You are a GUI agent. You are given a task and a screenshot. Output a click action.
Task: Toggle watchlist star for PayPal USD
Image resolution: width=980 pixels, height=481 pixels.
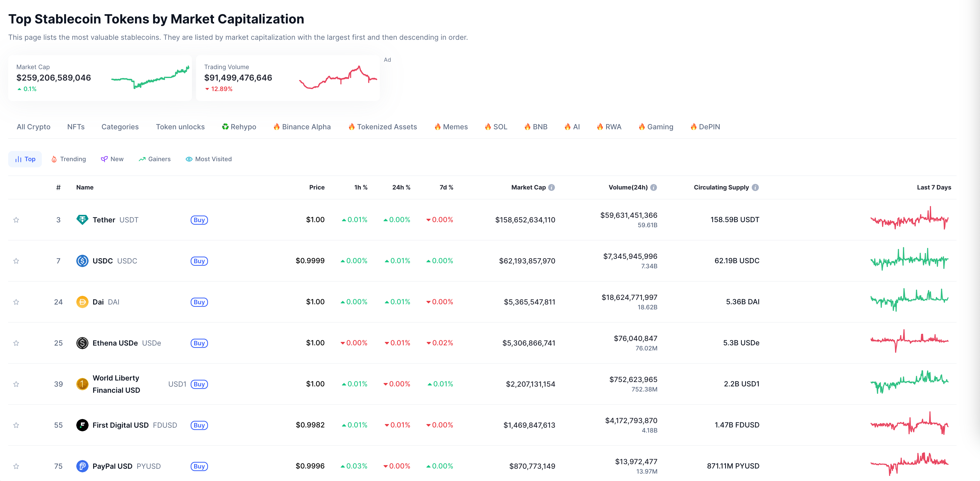(x=16, y=466)
